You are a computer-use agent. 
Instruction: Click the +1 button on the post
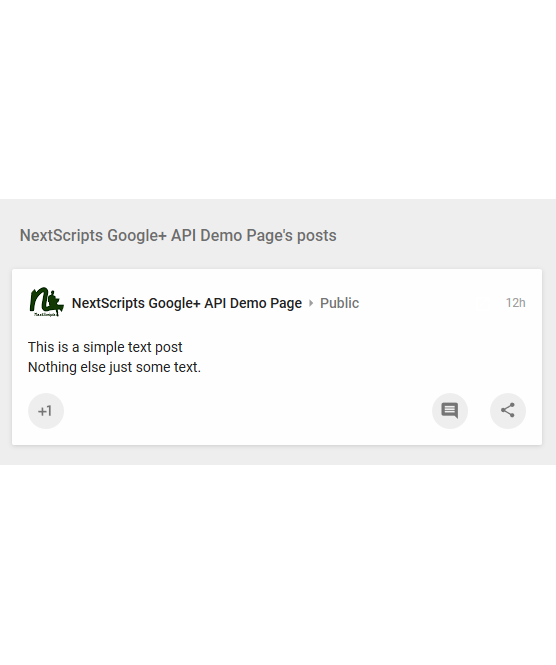[46, 411]
